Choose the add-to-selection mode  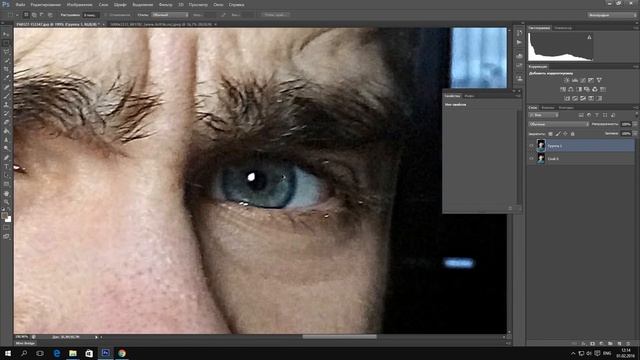point(34,15)
